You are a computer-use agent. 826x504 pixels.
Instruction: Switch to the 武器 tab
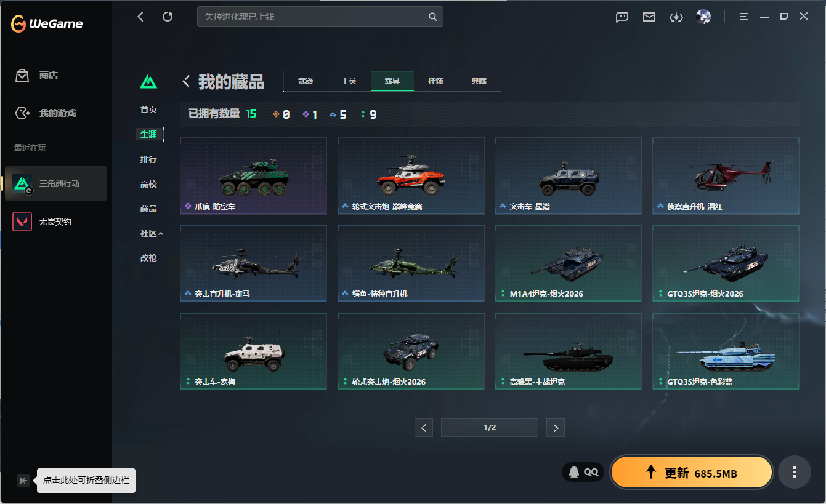(306, 81)
